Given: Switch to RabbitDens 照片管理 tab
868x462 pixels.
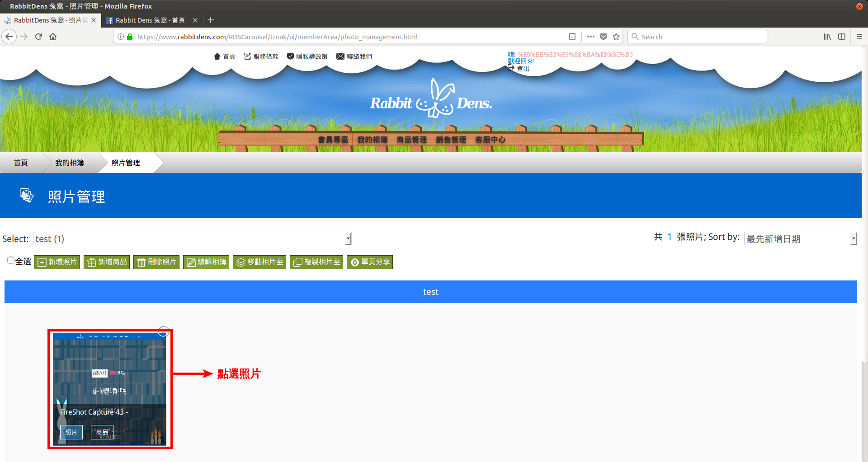Looking at the screenshot, I should coord(50,20).
